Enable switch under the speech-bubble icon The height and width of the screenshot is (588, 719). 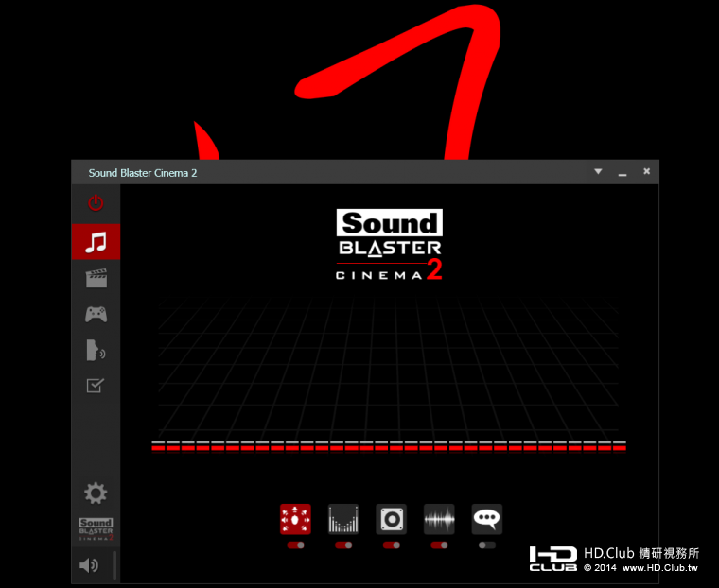tap(487, 545)
